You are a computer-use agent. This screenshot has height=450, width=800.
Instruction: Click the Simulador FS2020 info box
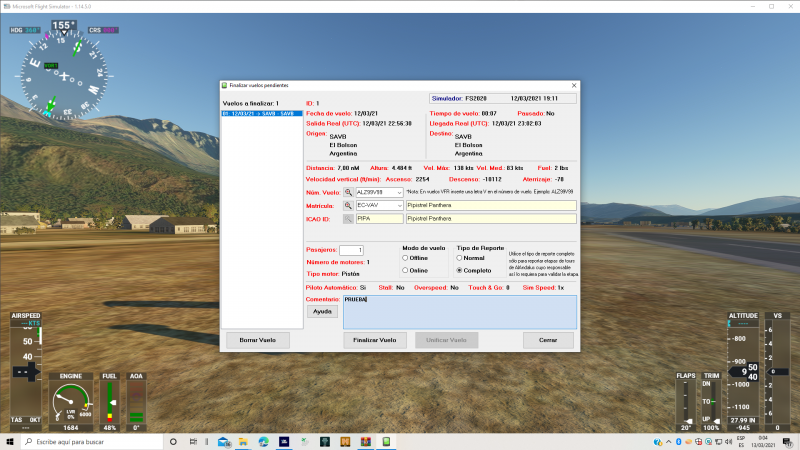[x=503, y=98]
